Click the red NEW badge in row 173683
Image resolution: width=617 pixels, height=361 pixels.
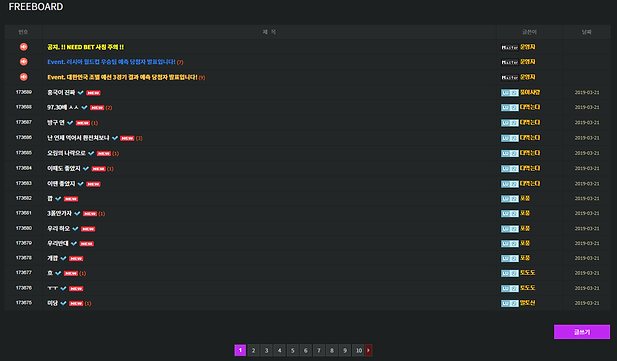click(93, 184)
